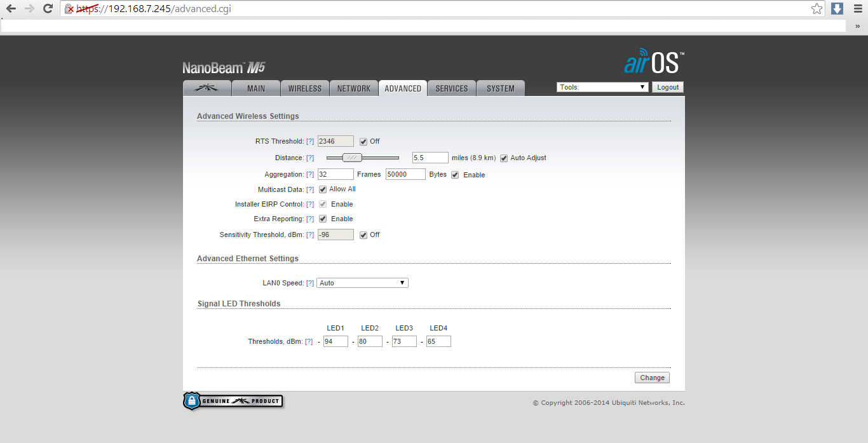Click the Aggregation help [?] icon
Viewport: 868px width, 443px height.
point(310,175)
